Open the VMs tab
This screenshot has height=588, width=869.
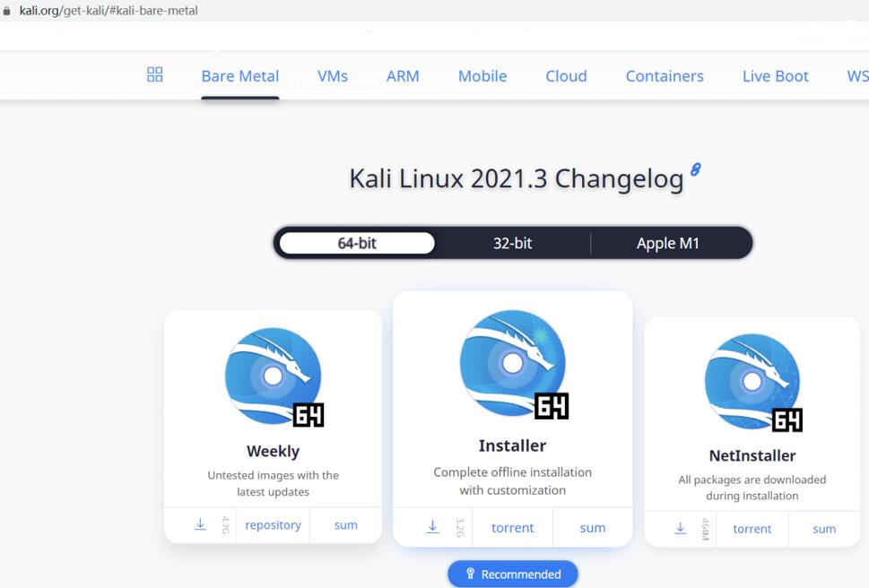point(333,76)
